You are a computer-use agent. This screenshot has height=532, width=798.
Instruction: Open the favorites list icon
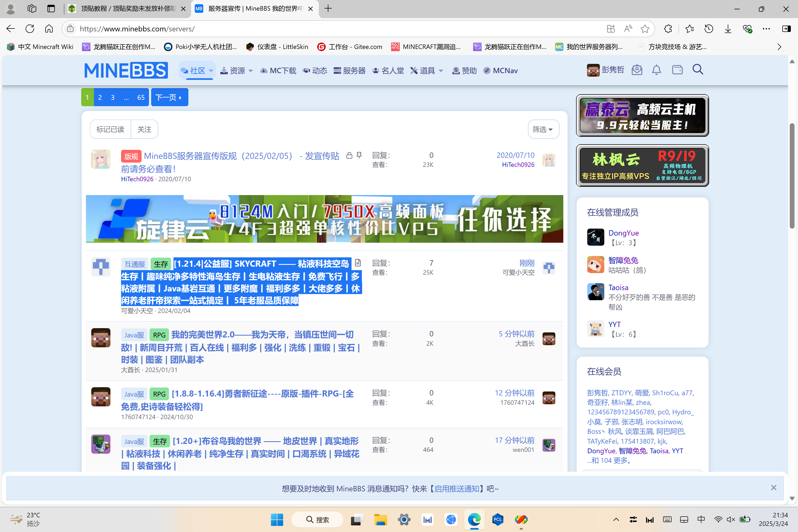(x=689, y=29)
